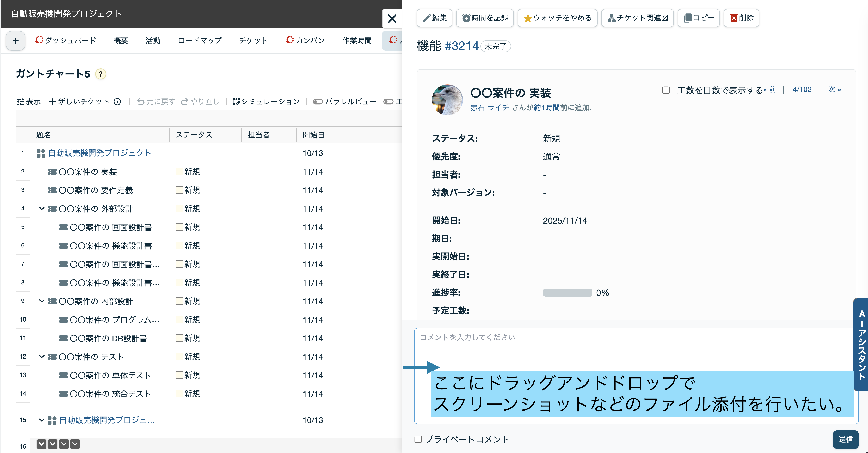Open the ロードマップ tab
Viewport: 868px width, 453px height.
click(200, 40)
